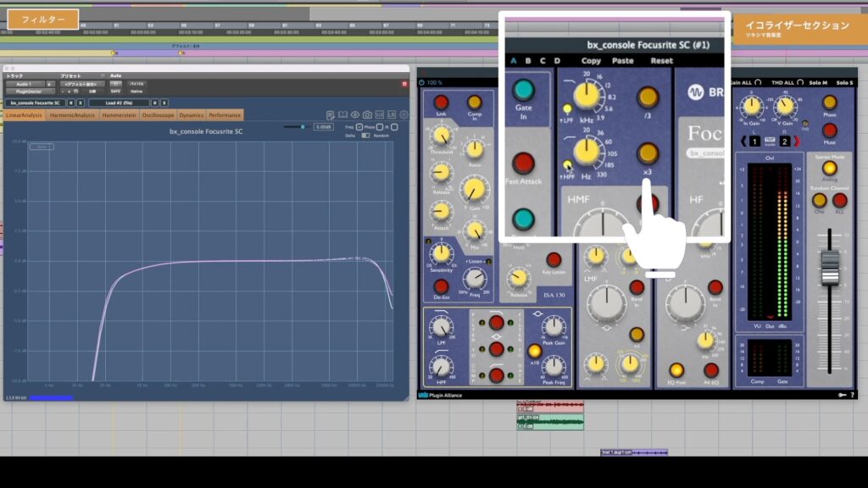Switch to the Dynamics tab
This screenshot has height=488, width=868.
coord(191,115)
